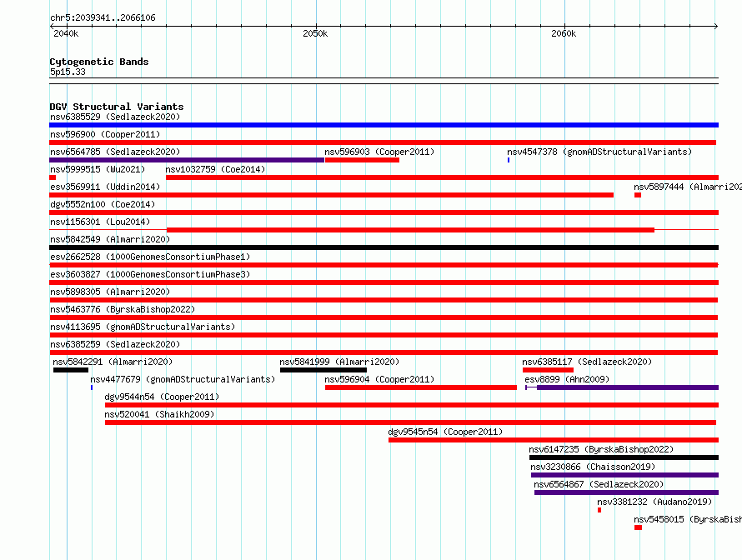Open nsv520041 (Shaikh2009) label
742x560 pixels.
coord(159,414)
